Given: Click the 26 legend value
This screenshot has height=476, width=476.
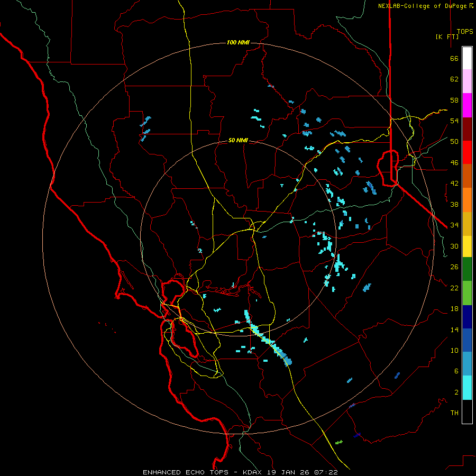Looking at the screenshot, I should tap(454, 267).
